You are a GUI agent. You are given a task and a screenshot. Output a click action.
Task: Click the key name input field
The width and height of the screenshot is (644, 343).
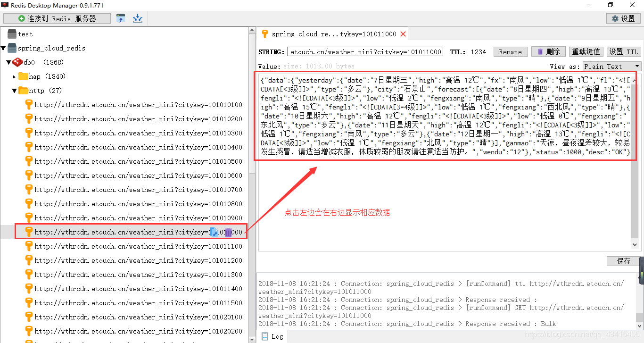(x=365, y=52)
